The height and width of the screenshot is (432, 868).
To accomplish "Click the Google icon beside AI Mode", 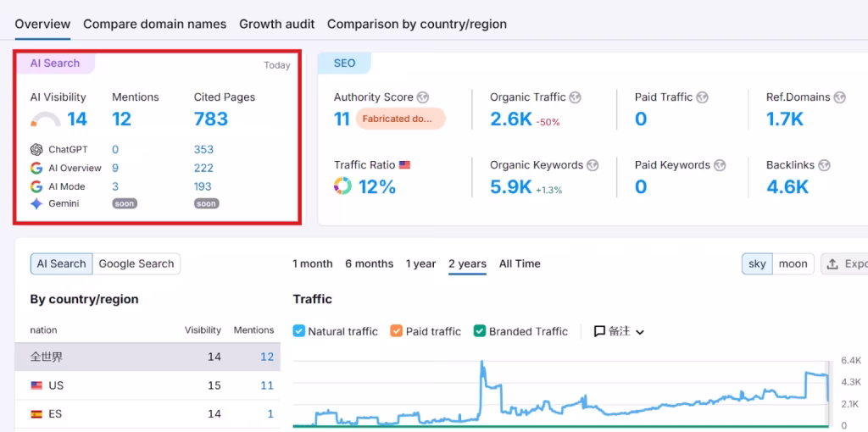I will 36,186.
